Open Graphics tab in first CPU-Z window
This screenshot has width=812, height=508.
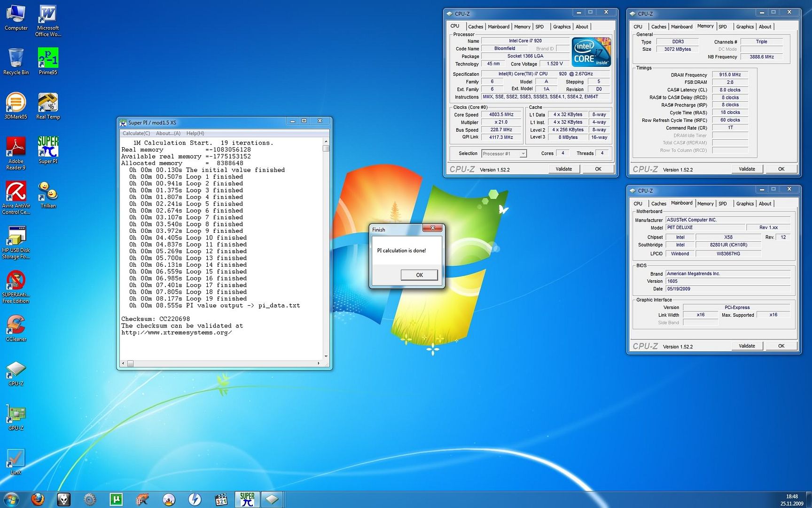(x=562, y=27)
